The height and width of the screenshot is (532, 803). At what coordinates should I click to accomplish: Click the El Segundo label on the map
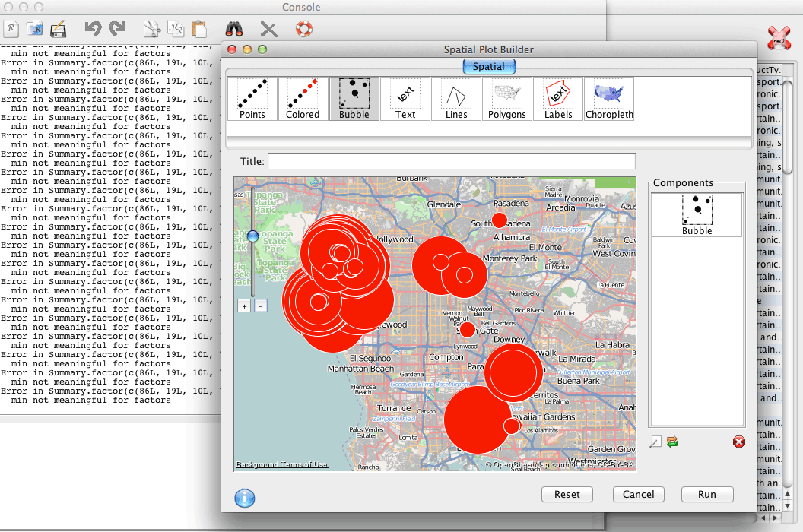pos(370,359)
